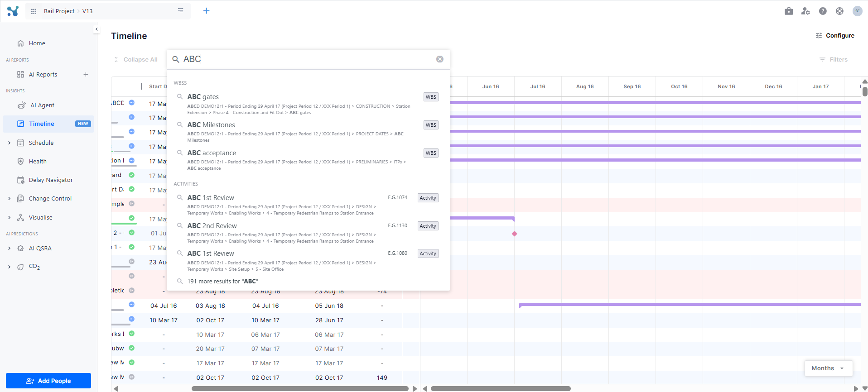Click 149 float value cell

coord(382,378)
